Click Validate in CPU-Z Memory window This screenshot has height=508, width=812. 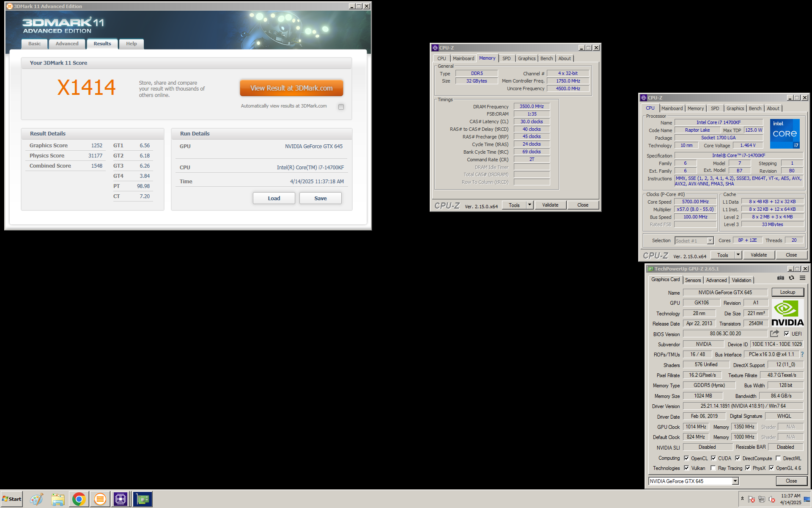tap(550, 205)
